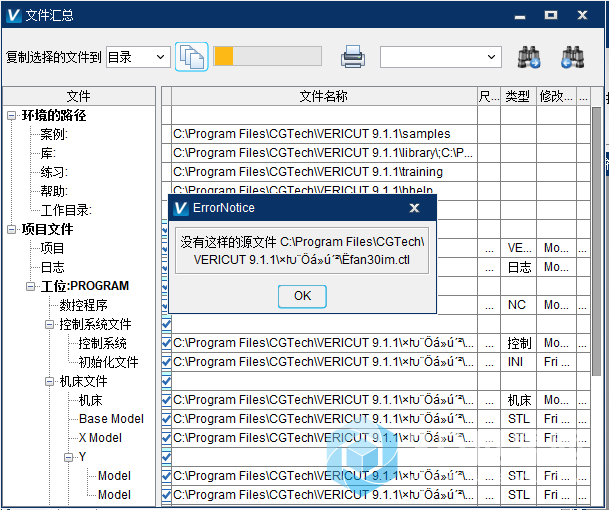Select the X Model tree item
This screenshot has width=609, height=510.
pos(100,438)
